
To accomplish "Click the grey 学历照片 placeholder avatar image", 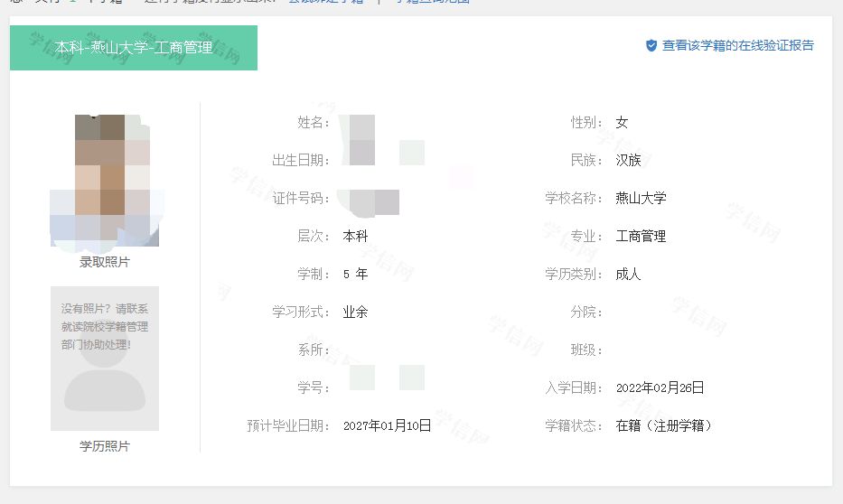I will (105, 359).
